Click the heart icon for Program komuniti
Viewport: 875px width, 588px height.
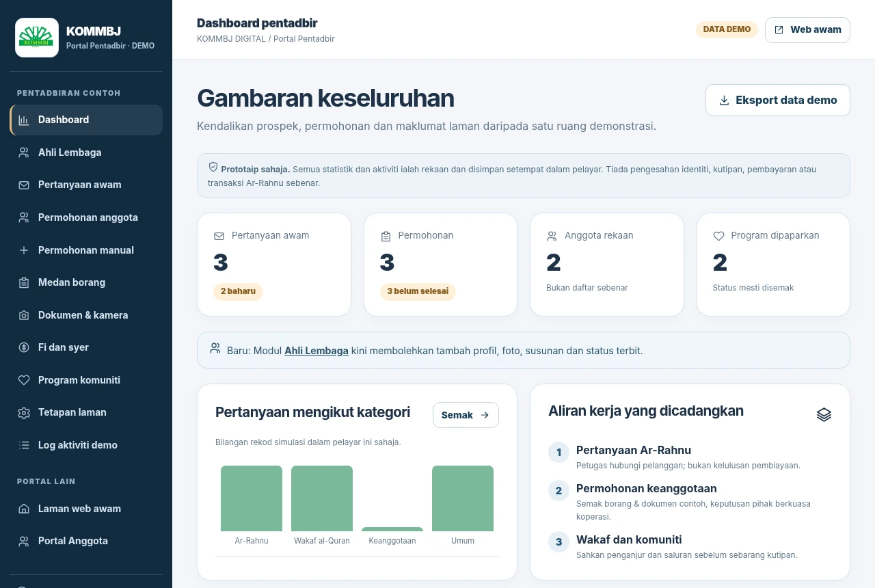pyautogui.click(x=24, y=380)
